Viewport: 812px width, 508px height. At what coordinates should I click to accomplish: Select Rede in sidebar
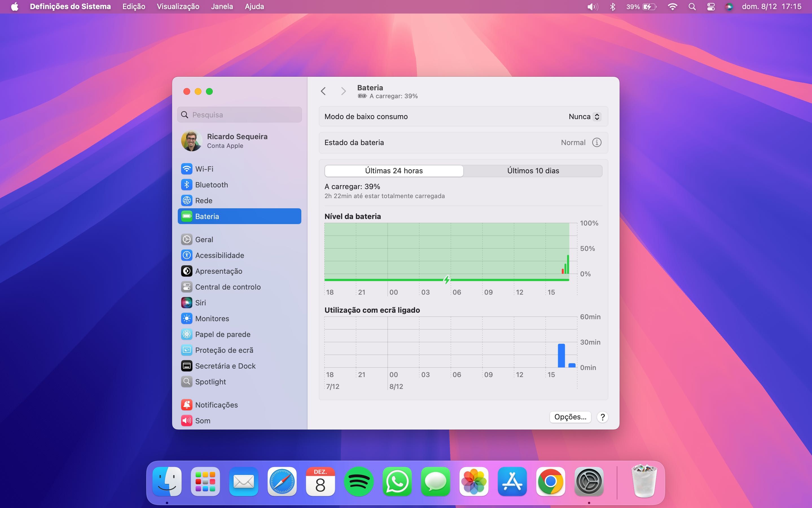tap(239, 200)
